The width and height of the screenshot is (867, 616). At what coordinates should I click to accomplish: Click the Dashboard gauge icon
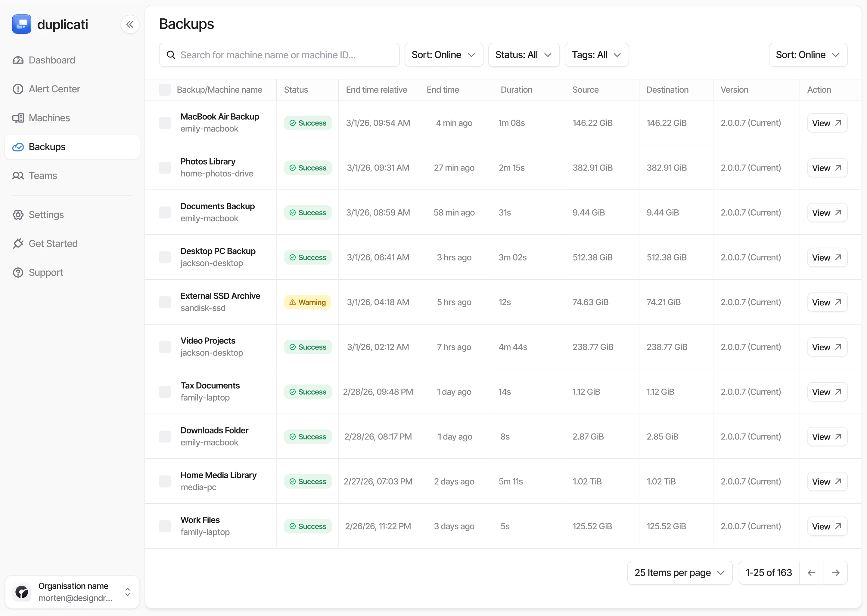pyautogui.click(x=18, y=60)
